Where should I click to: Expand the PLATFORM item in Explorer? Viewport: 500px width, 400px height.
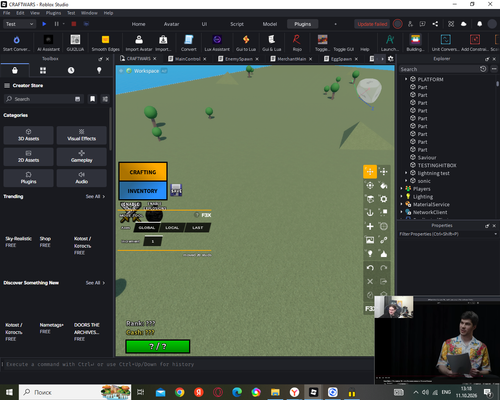pos(406,79)
